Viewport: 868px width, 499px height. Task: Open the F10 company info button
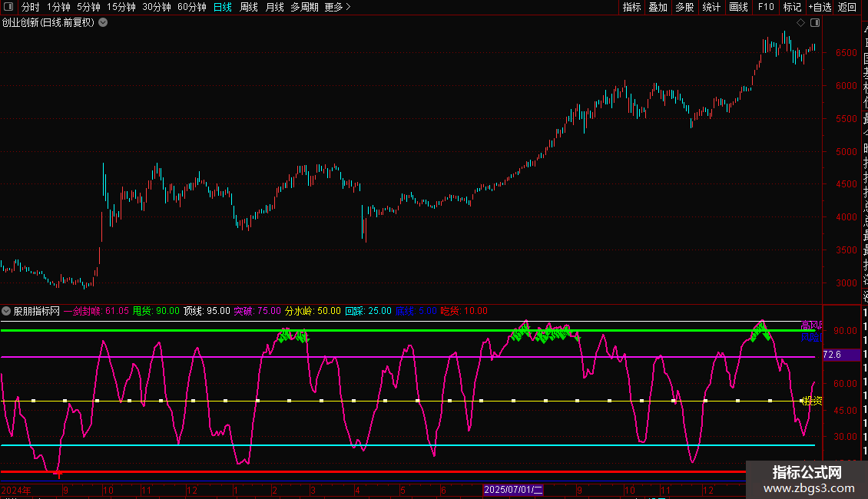point(766,7)
